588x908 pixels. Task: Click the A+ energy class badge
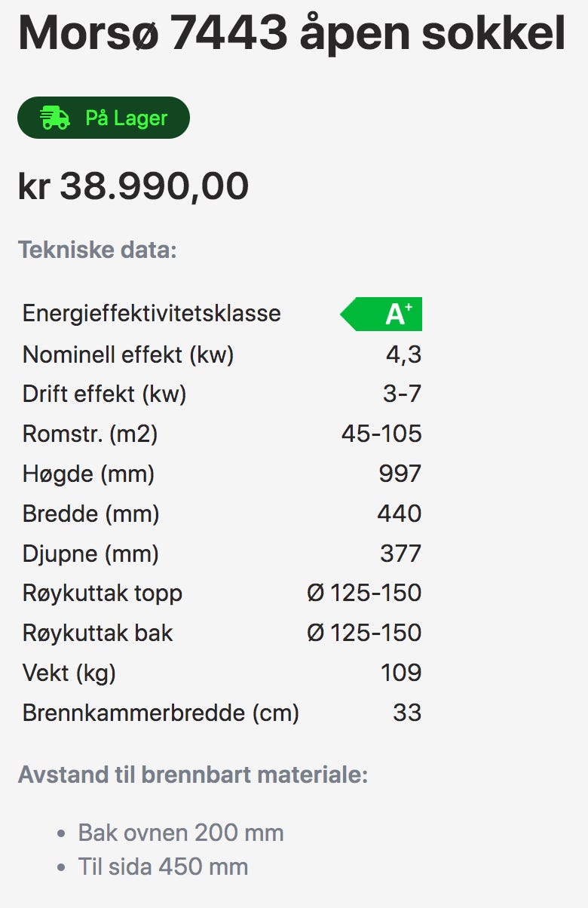click(383, 314)
